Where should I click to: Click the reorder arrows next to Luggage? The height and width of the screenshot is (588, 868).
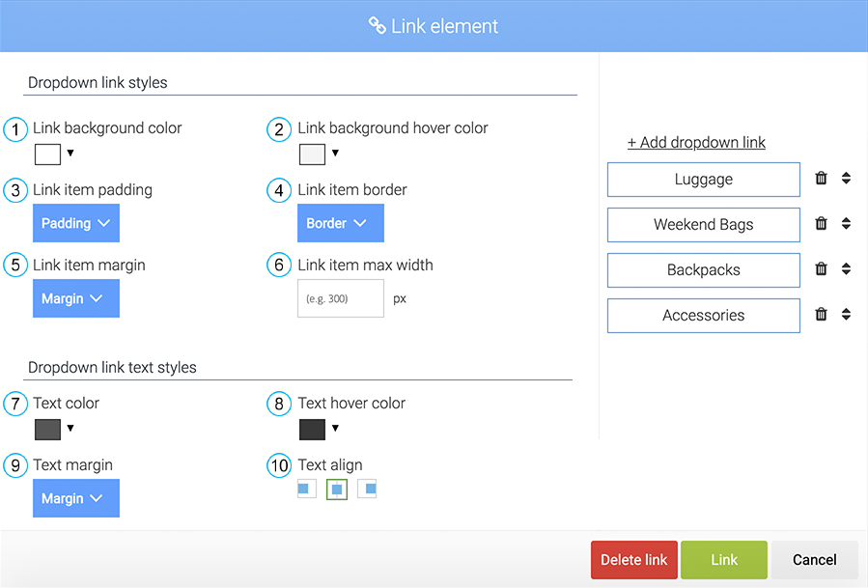click(x=846, y=180)
